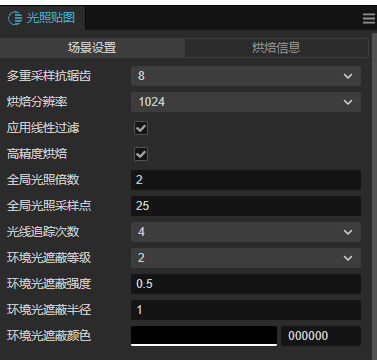Click the 000000 hex color field
The image size is (377, 360).
[321, 336]
